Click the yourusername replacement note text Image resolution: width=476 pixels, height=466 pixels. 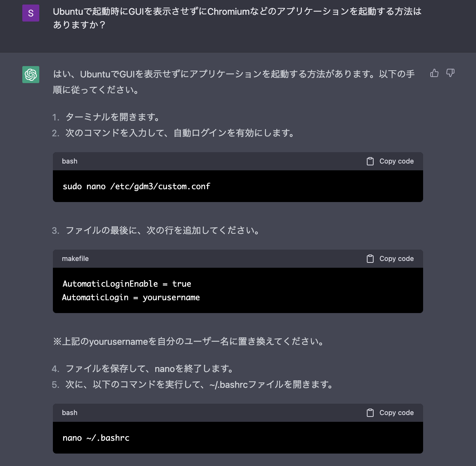tap(188, 341)
